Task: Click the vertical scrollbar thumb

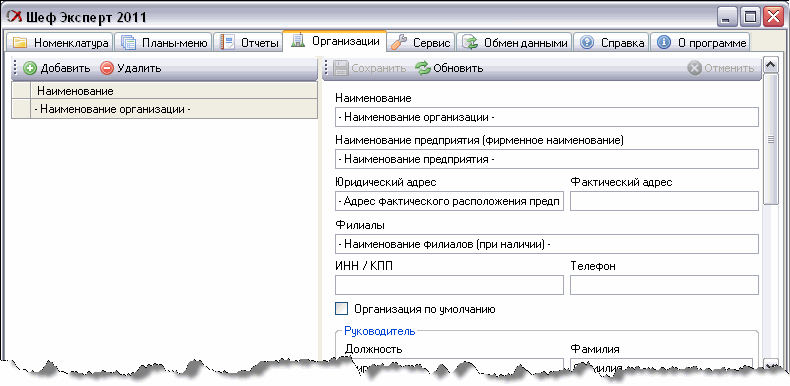Action: [770, 139]
